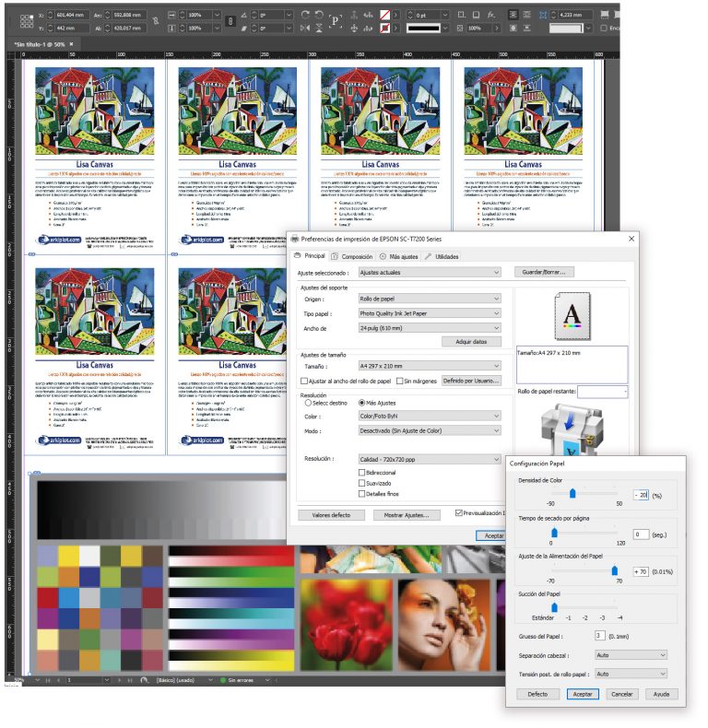Open Separación cabezal Auto dropdown
Image resolution: width=708 pixels, height=728 pixels.
tap(631, 655)
